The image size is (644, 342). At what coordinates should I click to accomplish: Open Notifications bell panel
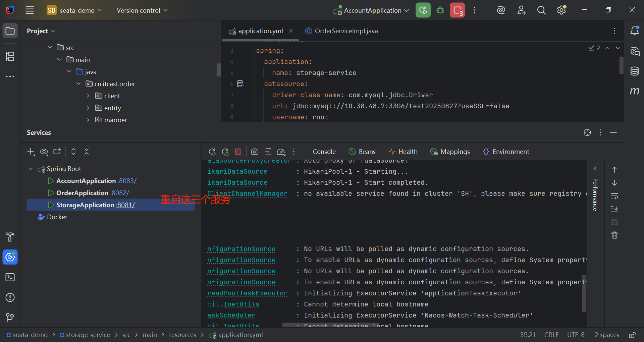coord(635,31)
